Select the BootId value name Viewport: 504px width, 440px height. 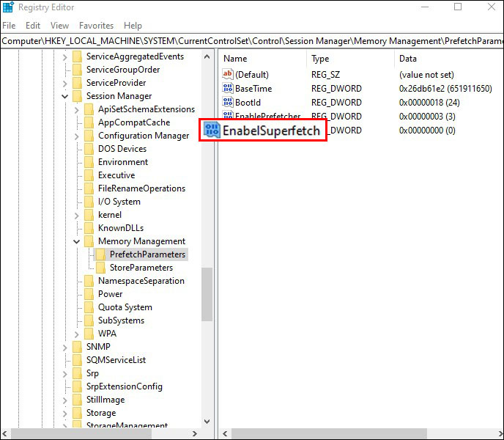point(248,103)
